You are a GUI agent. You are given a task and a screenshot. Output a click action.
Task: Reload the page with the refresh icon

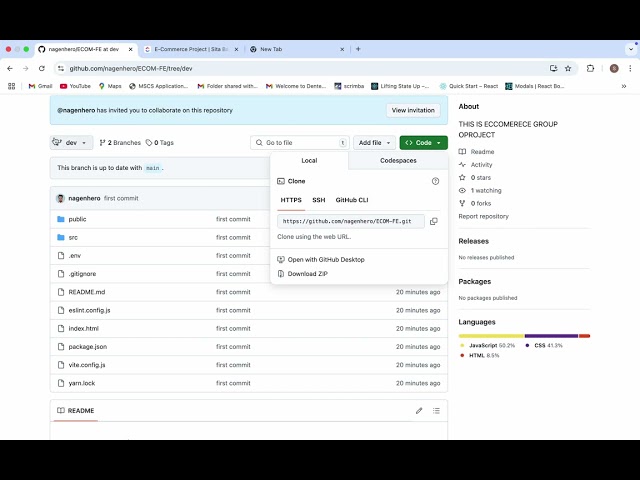point(42,69)
